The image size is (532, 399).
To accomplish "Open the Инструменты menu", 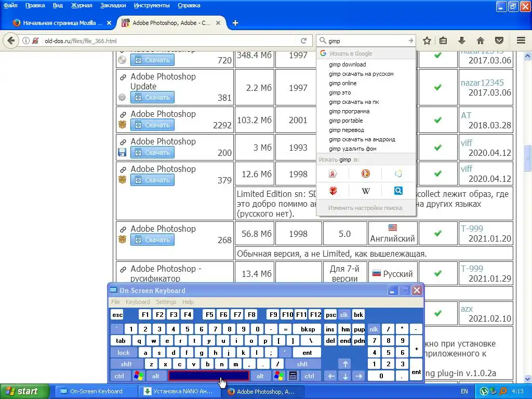I will pyautogui.click(x=152, y=5).
